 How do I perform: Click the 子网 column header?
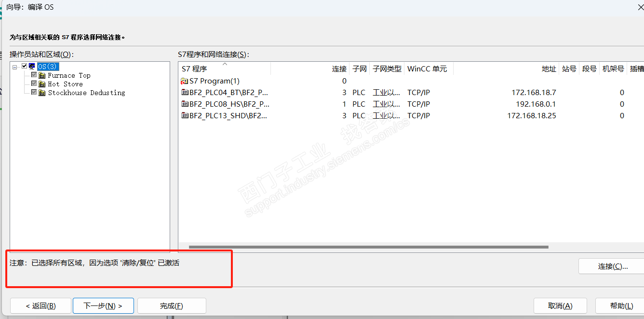point(360,69)
